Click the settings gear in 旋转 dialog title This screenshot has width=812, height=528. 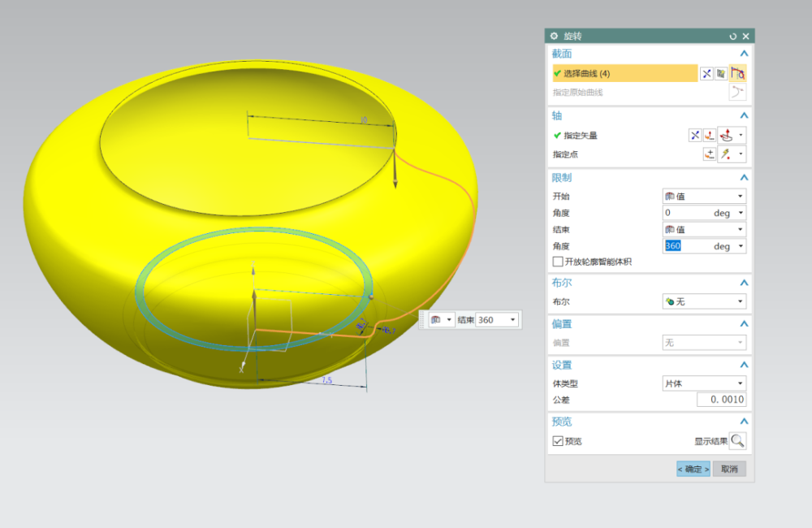pyautogui.click(x=554, y=36)
